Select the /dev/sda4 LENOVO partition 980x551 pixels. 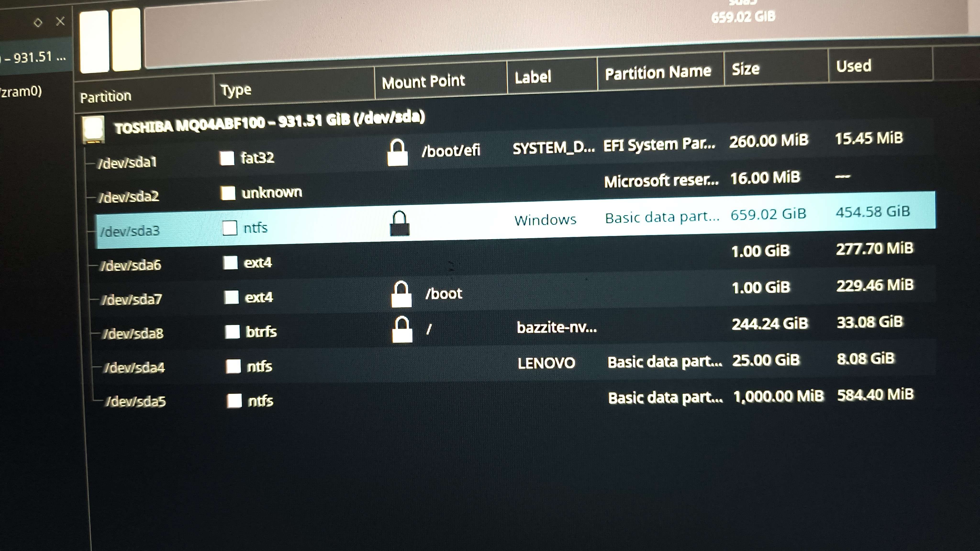134,368
